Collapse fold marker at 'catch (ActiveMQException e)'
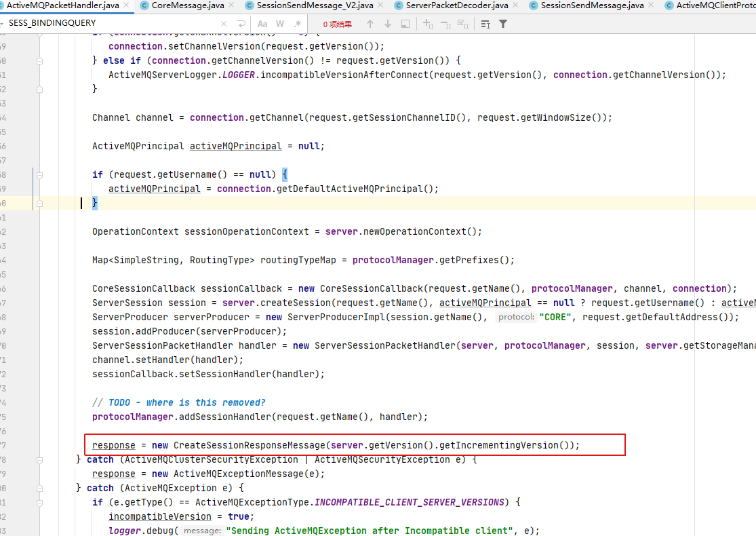The width and height of the screenshot is (756, 536). point(39,489)
